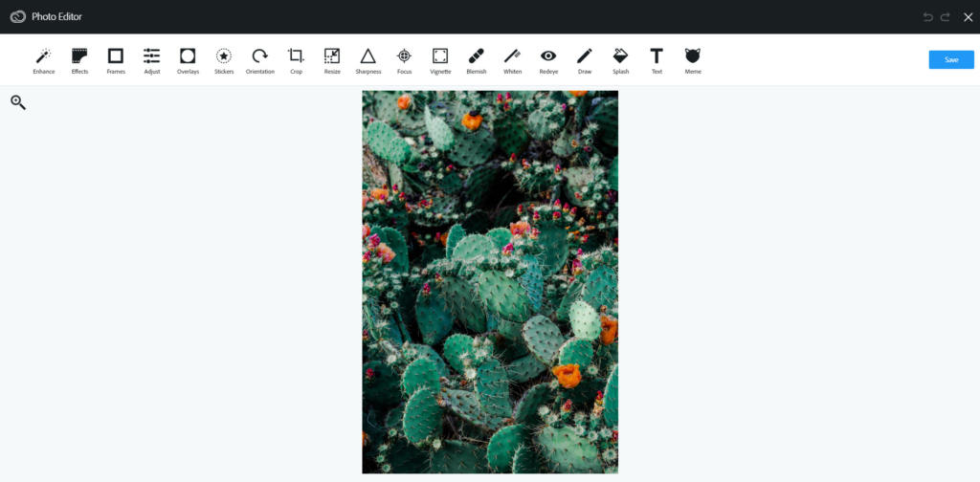Select the Overlays tool
This screenshot has width=980, height=482.
pyautogui.click(x=188, y=61)
